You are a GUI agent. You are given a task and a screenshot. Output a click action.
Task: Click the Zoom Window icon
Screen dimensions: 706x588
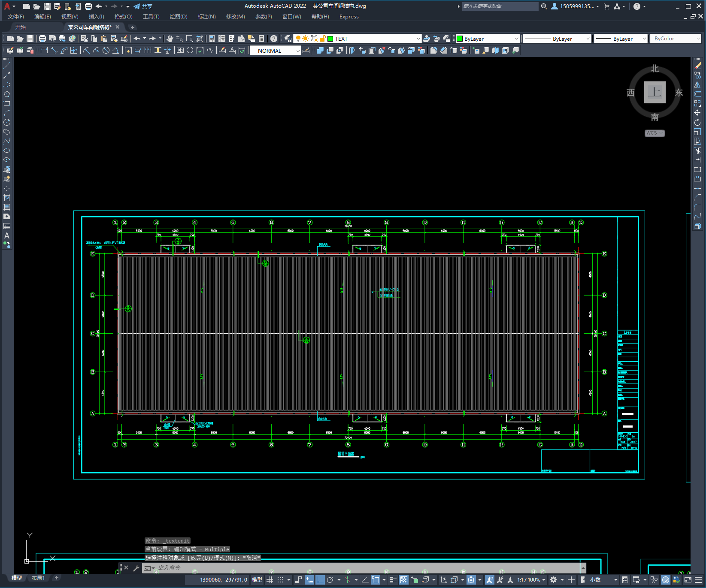pos(190,39)
